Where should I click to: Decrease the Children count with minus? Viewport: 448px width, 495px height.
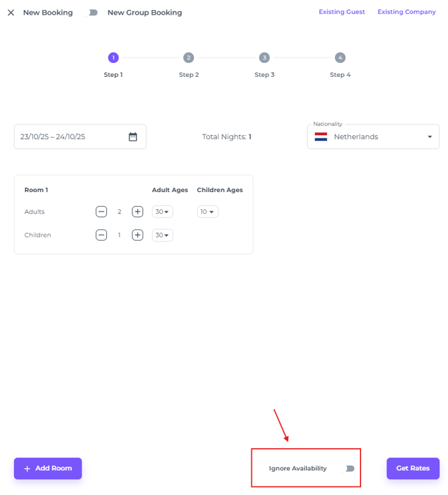click(x=101, y=235)
